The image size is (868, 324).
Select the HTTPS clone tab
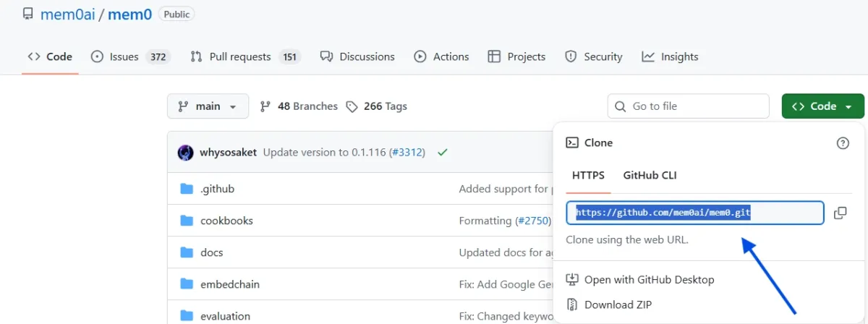[x=588, y=176]
